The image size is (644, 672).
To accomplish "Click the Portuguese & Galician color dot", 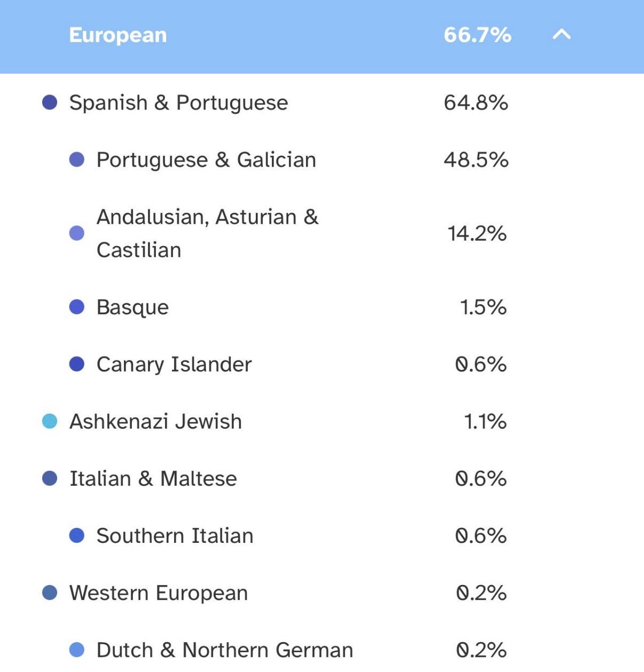I will pyautogui.click(x=77, y=160).
